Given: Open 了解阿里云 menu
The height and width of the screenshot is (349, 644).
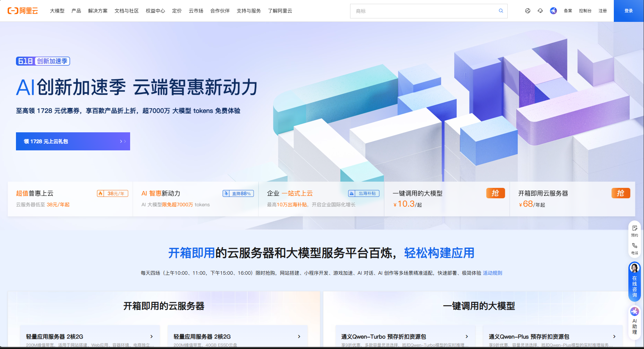Looking at the screenshot, I should click(x=280, y=11).
